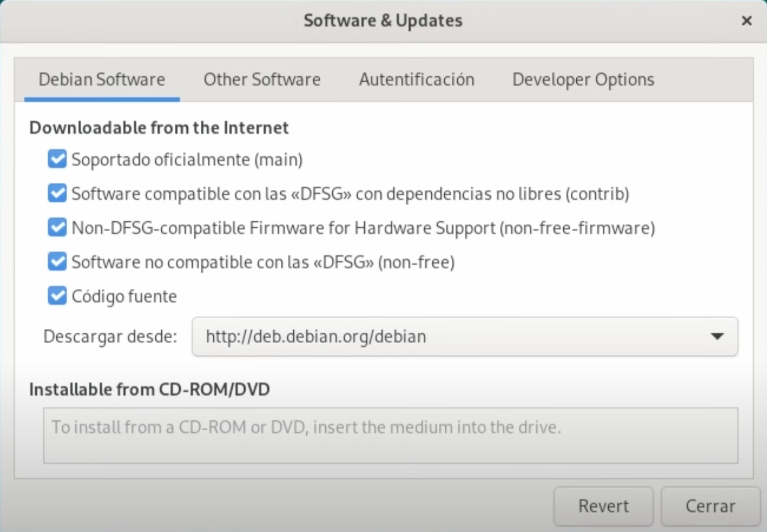Image resolution: width=767 pixels, height=532 pixels.
Task: Open the Developer Options tab
Action: coord(583,80)
